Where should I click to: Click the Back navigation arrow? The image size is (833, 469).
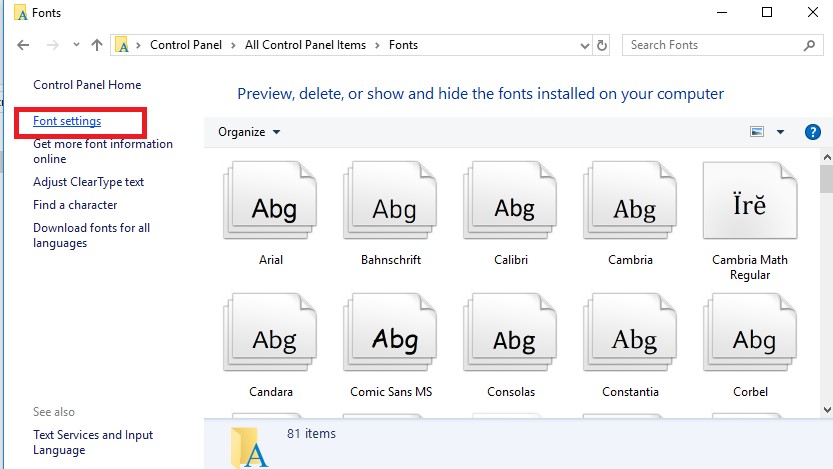[24, 45]
